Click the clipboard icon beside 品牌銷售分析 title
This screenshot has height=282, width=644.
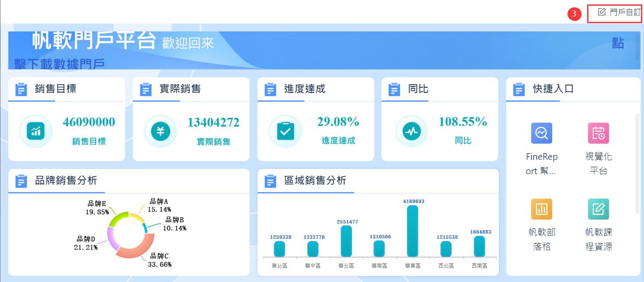pos(21,181)
